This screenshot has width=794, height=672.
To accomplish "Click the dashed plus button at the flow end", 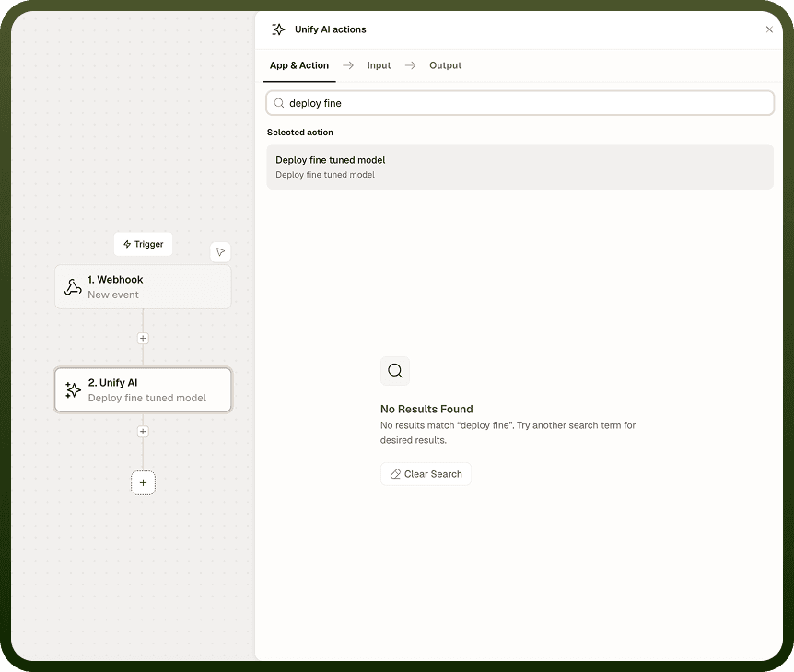I will coord(143,482).
